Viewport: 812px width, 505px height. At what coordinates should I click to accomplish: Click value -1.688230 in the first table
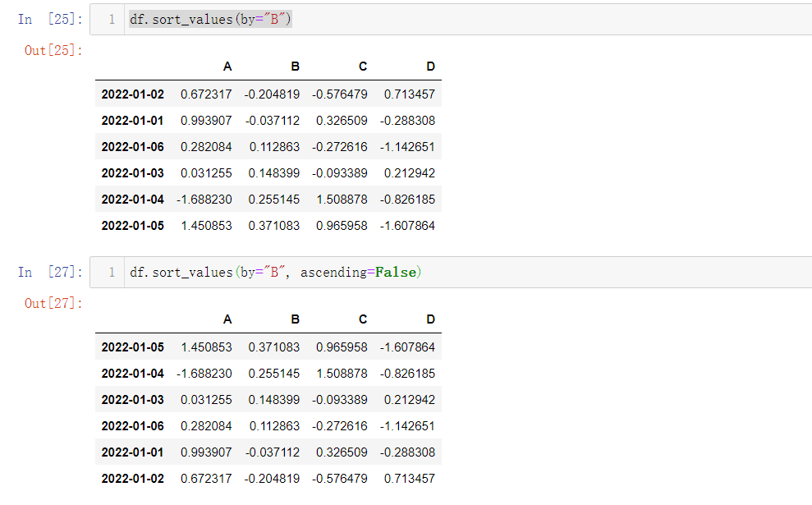pos(204,200)
